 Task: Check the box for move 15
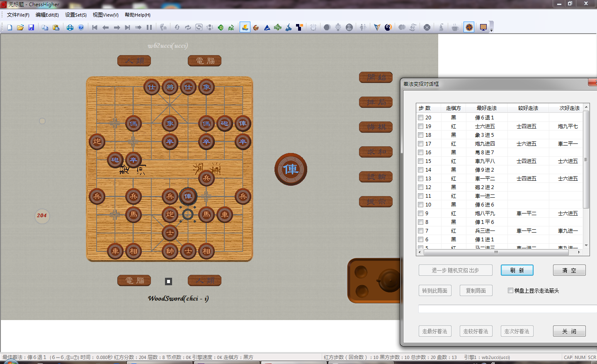[421, 161]
